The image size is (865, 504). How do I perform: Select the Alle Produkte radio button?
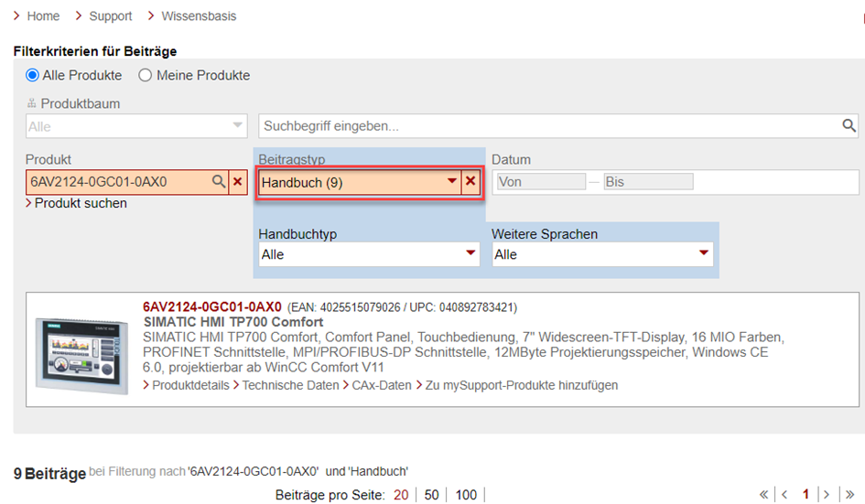tap(33, 75)
